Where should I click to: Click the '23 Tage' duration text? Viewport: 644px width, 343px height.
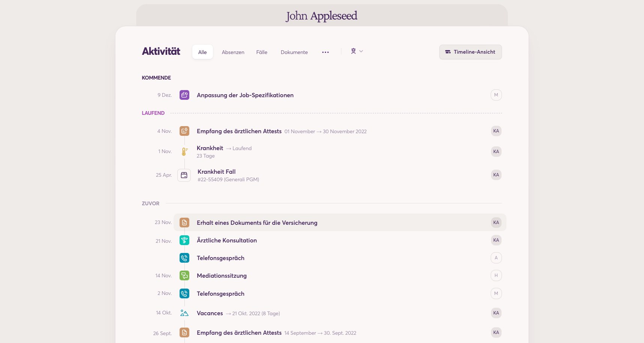pyautogui.click(x=206, y=156)
